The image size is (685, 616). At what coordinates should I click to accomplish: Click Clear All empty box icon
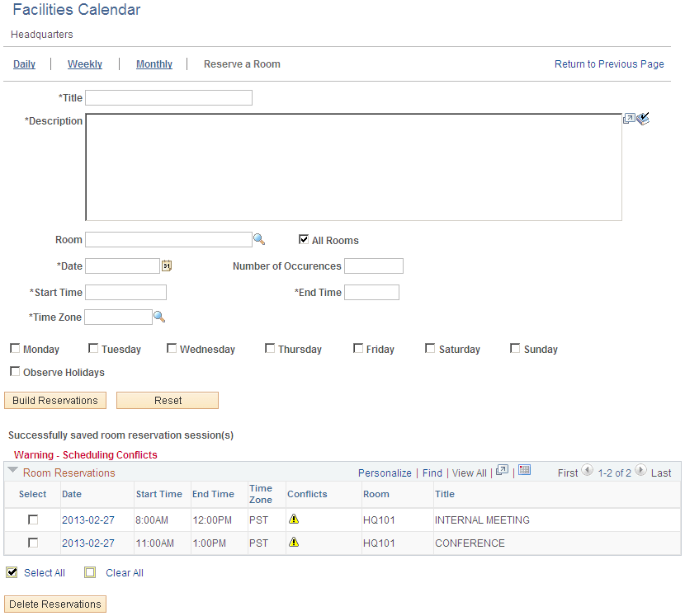point(90,572)
